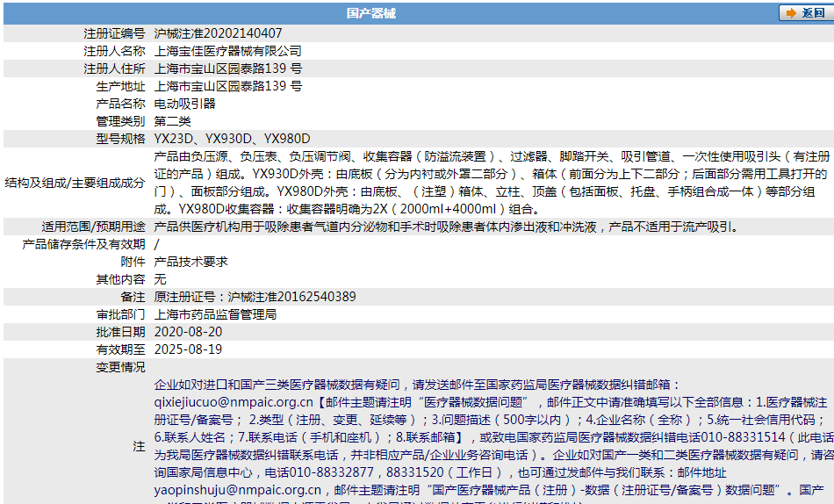Select approving department 上海市药品监督管理局
Viewport: 834px width, 504px height.
(215, 314)
